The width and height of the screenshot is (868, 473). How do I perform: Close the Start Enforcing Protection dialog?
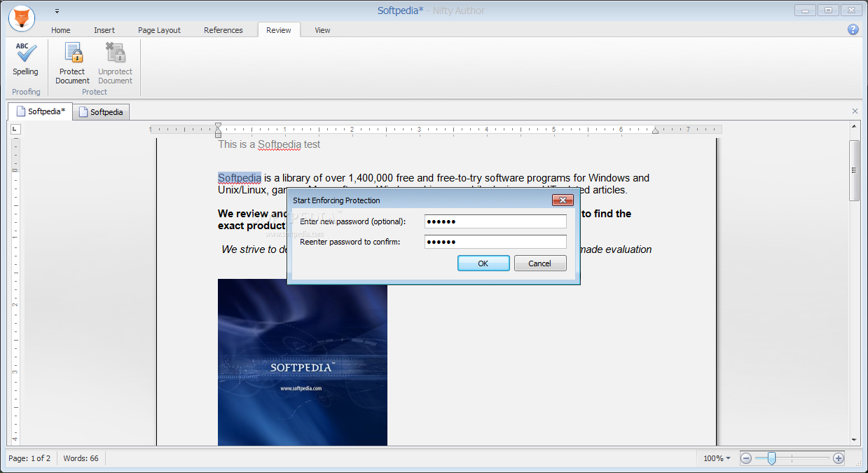point(563,200)
